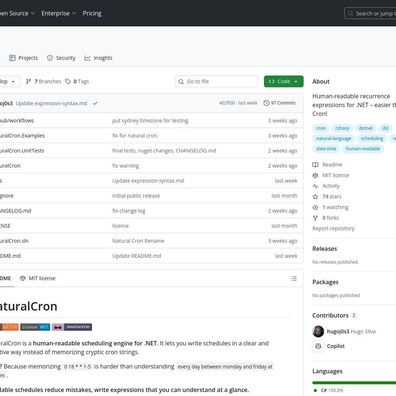Switch to the MIT license tab
Viewport: 396px width, 396px height.
point(38,278)
